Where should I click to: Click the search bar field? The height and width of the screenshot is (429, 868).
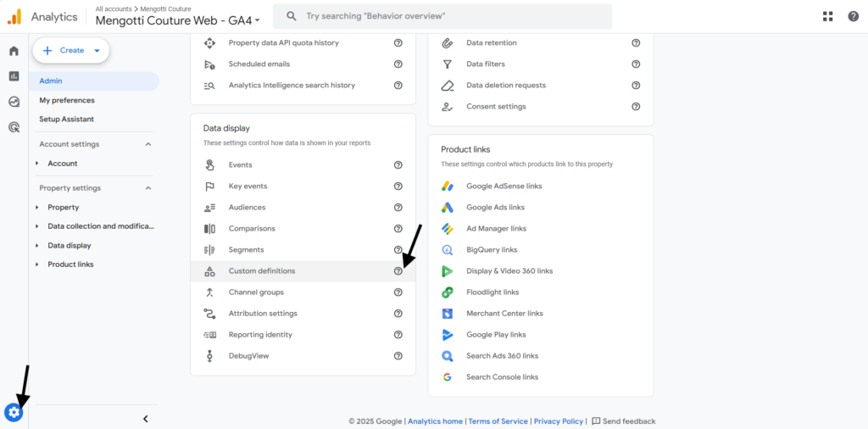pyautogui.click(x=442, y=16)
